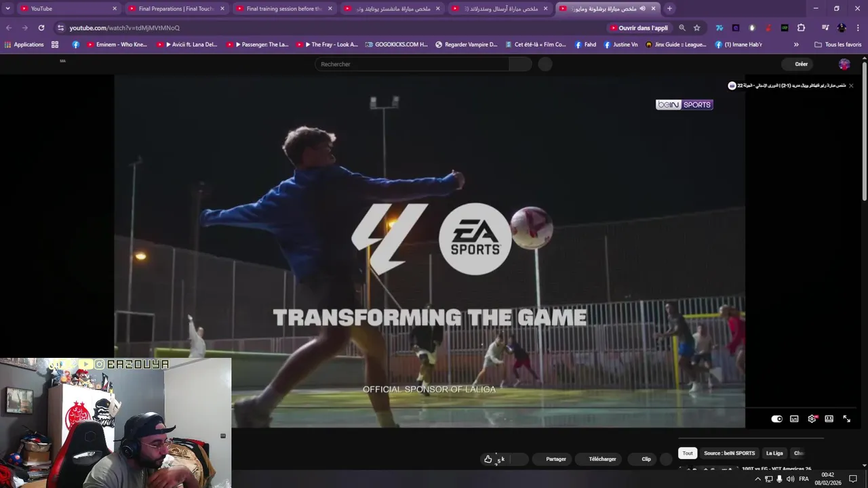Open the clock and date flyout
868x488 pixels.
828,479
